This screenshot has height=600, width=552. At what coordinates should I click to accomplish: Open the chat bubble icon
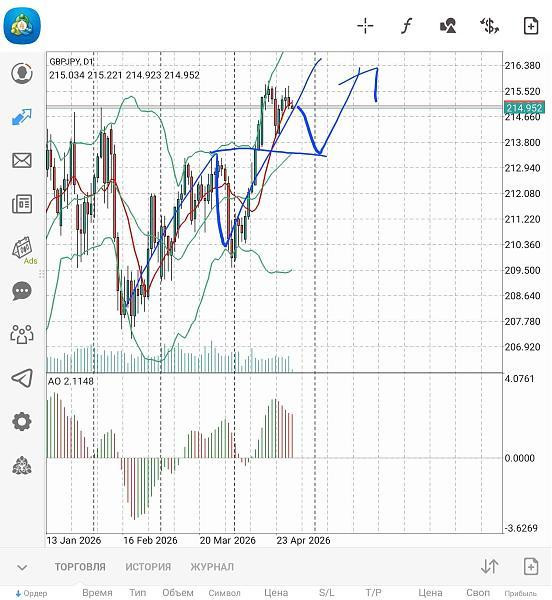click(22, 291)
